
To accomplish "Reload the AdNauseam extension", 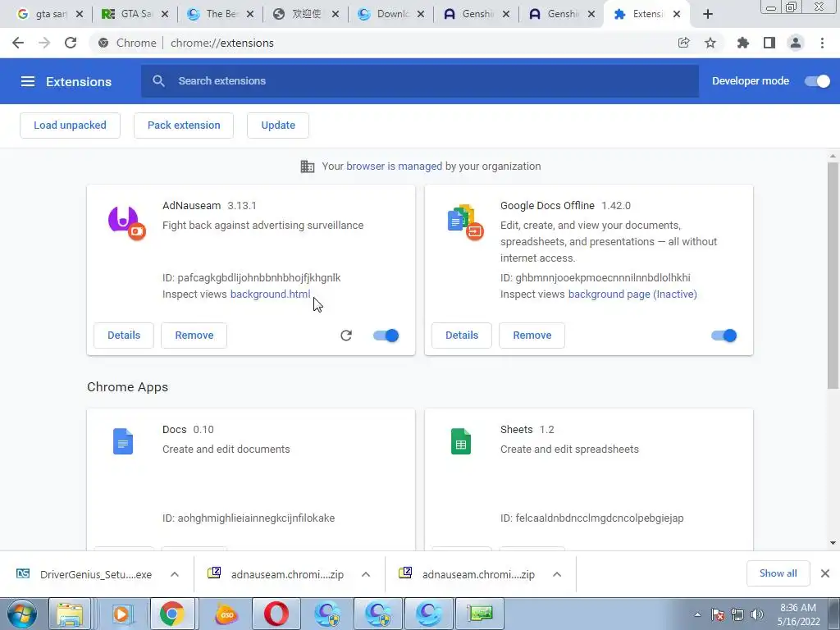I will (346, 336).
